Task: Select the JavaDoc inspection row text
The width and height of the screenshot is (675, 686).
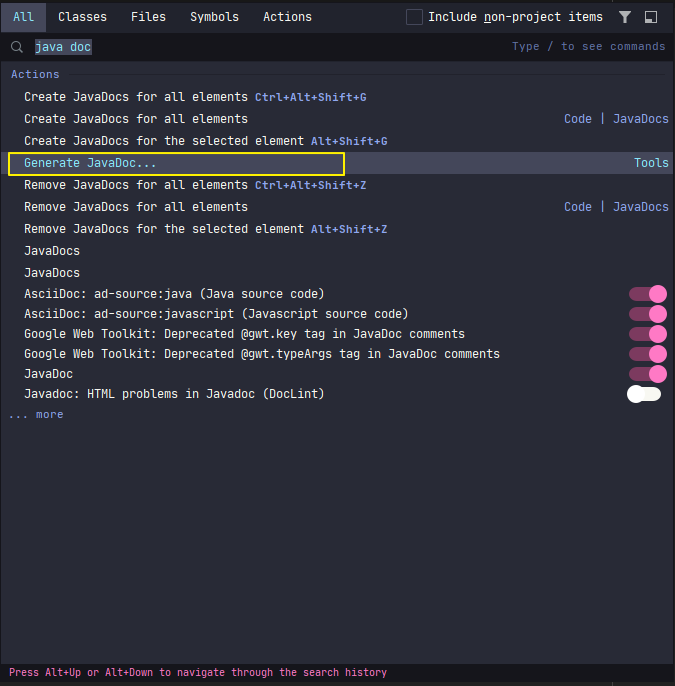Action: click(x=49, y=374)
